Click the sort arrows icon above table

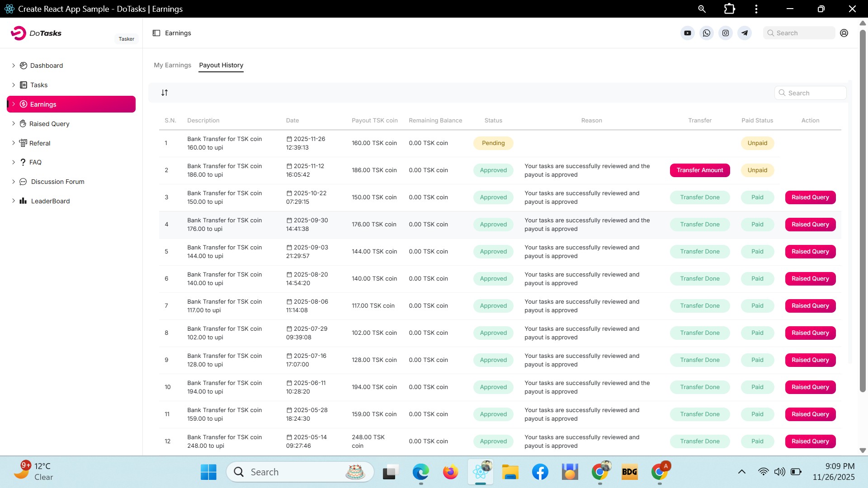point(165,93)
